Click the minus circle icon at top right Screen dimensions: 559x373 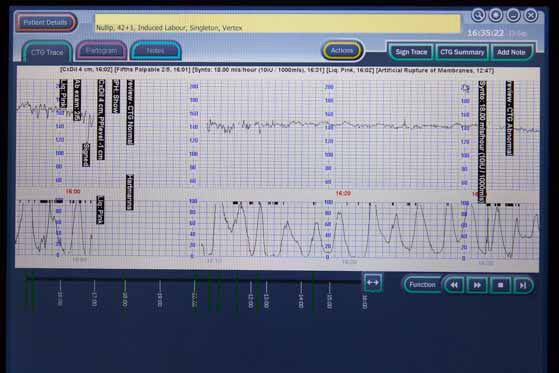click(513, 15)
